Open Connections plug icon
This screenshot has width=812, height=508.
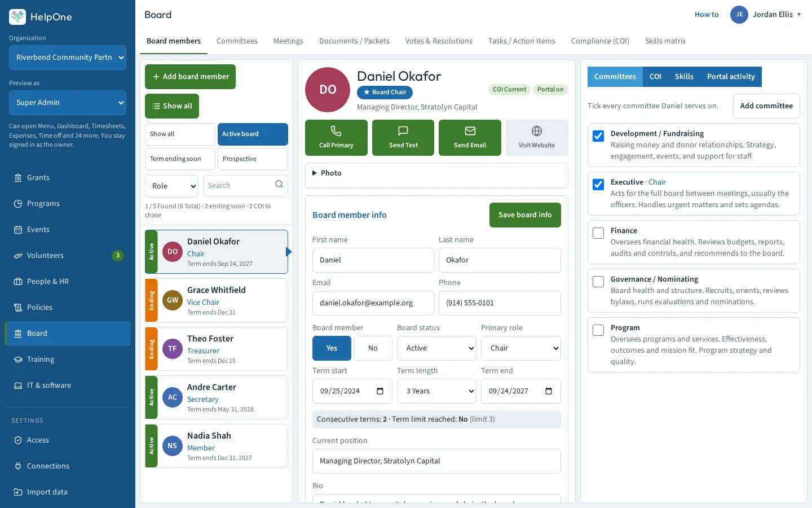click(x=18, y=466)
